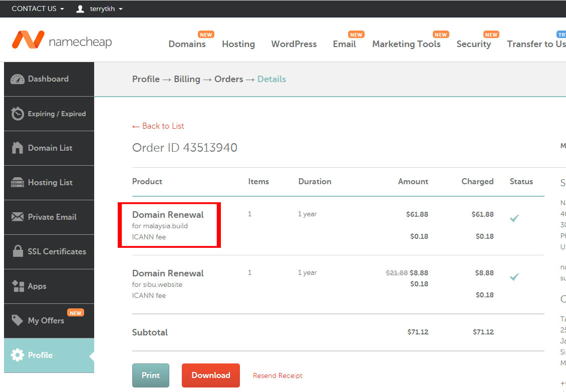Click the SSL Certificates padlock icon
566x392 pixels.
(x=18, y=251)
